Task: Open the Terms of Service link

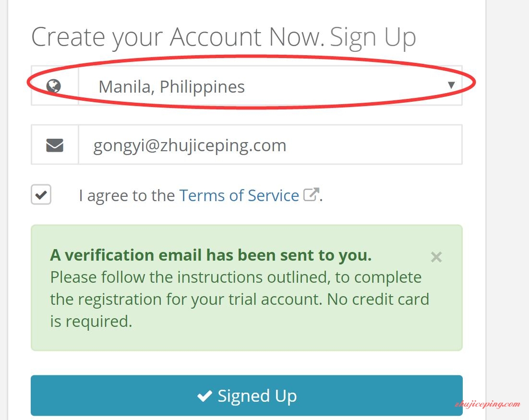Action: [x=239, y=195]
